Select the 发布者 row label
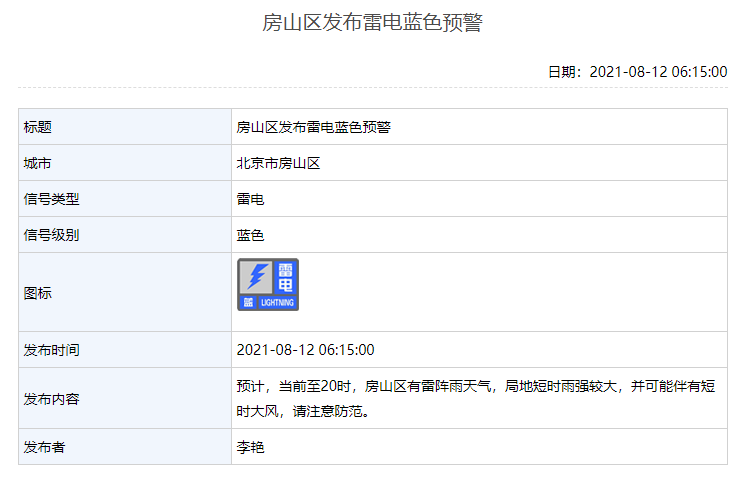The image size is (754, 503). click(44, 447)
